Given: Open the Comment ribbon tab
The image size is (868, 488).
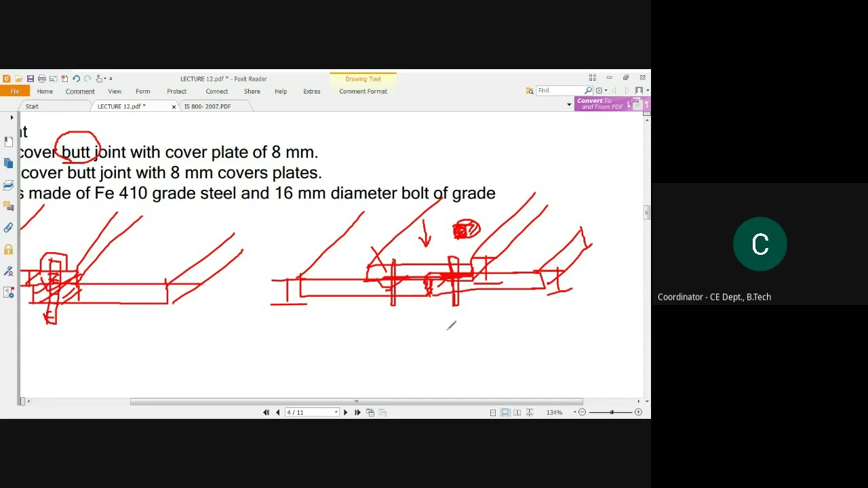Looking at the screenshot, I should [80, 91].
